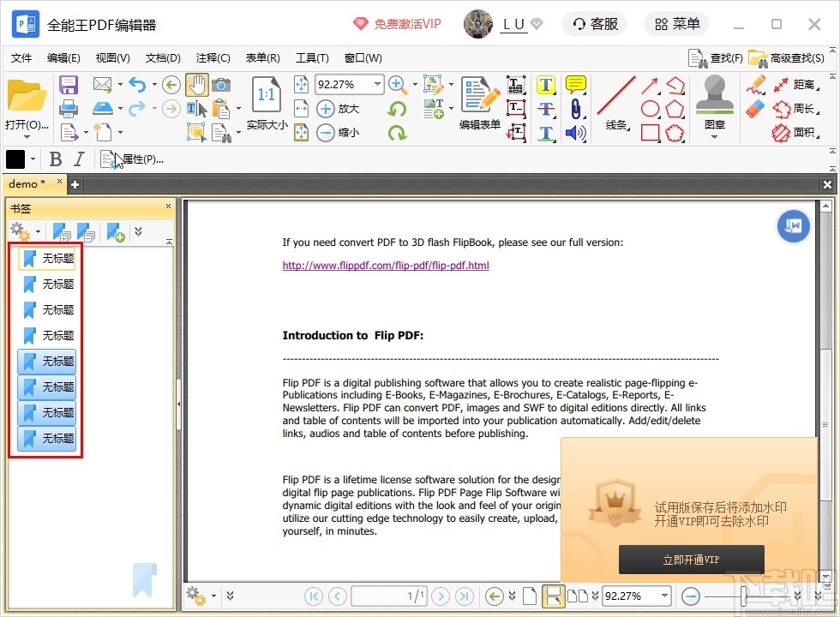This screenshot has height=617, width=840.
Task: Open the top toolbar zoom 92.27% dropdown
Action: (x=378, y=84)
